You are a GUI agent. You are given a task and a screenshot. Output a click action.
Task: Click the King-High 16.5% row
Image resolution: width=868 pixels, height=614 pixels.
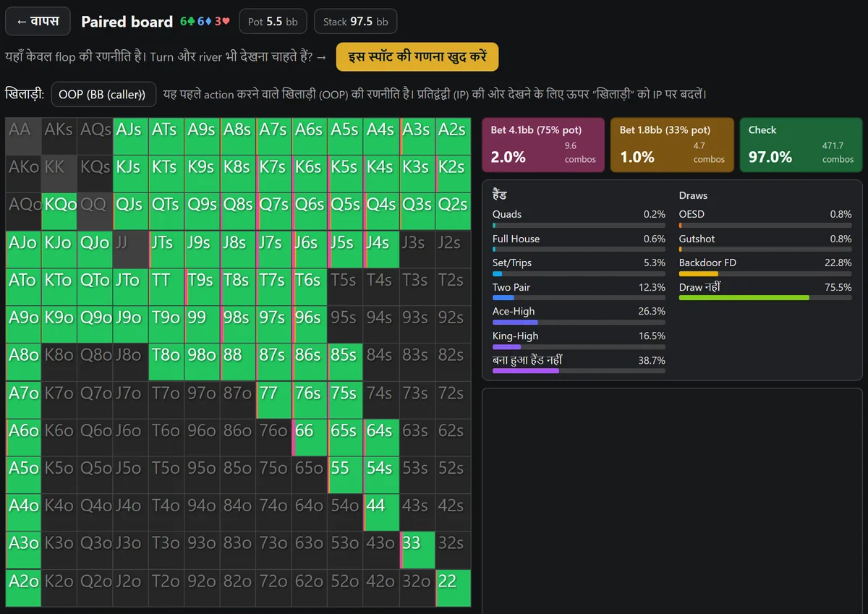point(579,340)
